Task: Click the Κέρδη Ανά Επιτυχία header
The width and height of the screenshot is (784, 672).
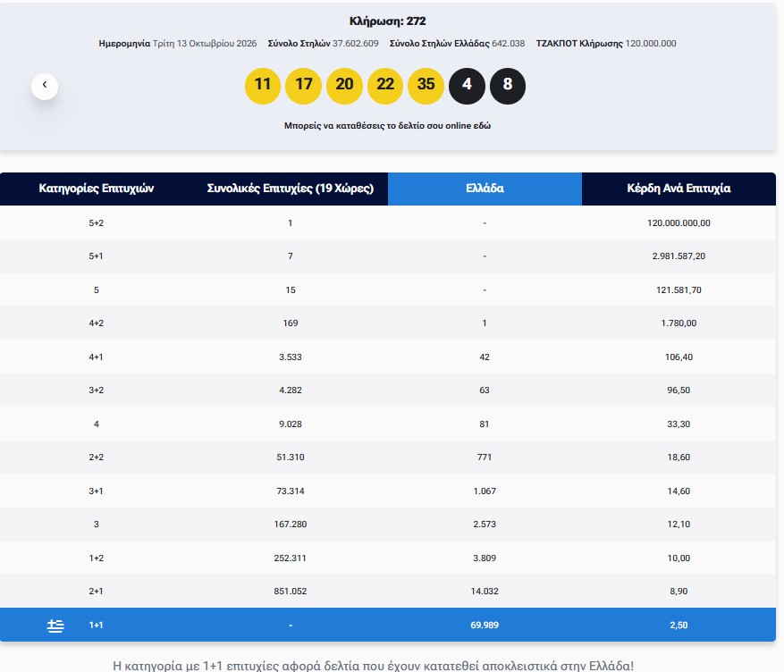Action: tap(679, 189)
